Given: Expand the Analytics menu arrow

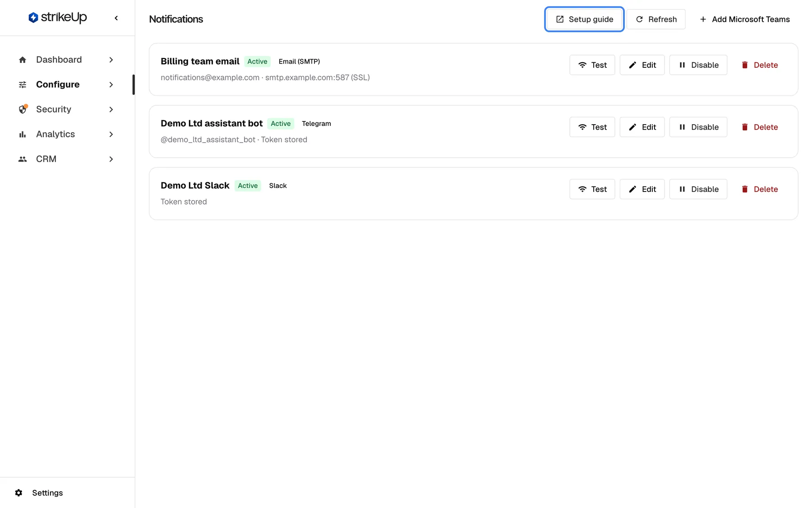Looking at the screenshot, I should [x=111, y=134].
